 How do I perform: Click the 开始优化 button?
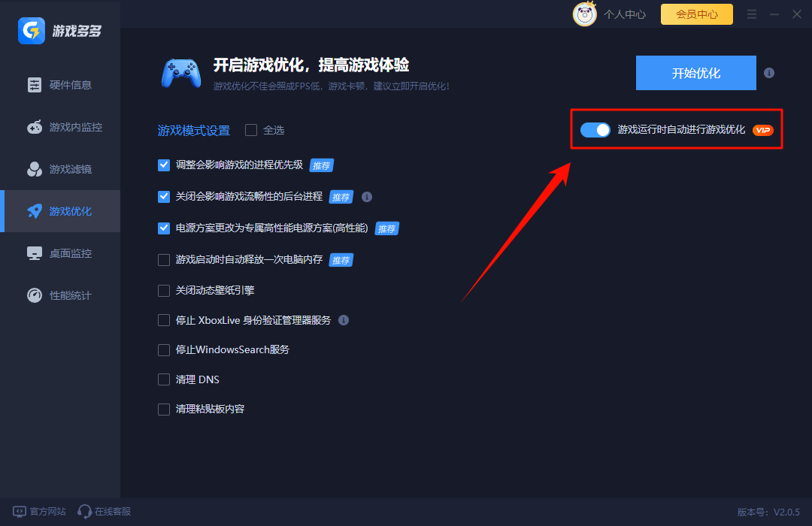pyautogui.click(x=695, y=73)
